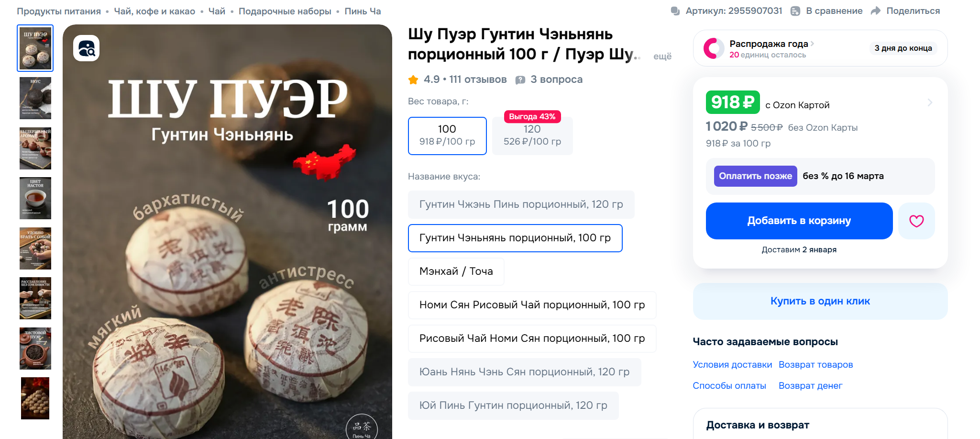The width and height of the screenshot is (980, 439).
Task: Click the share arrow icon
Action: click(876, 11)
